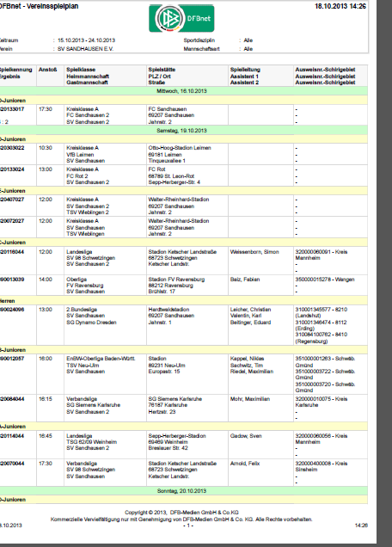Click street 'Tinqueuxallee 1'
Screen dimensions: 392x547
pyautogui.click(x=167, y=161)
